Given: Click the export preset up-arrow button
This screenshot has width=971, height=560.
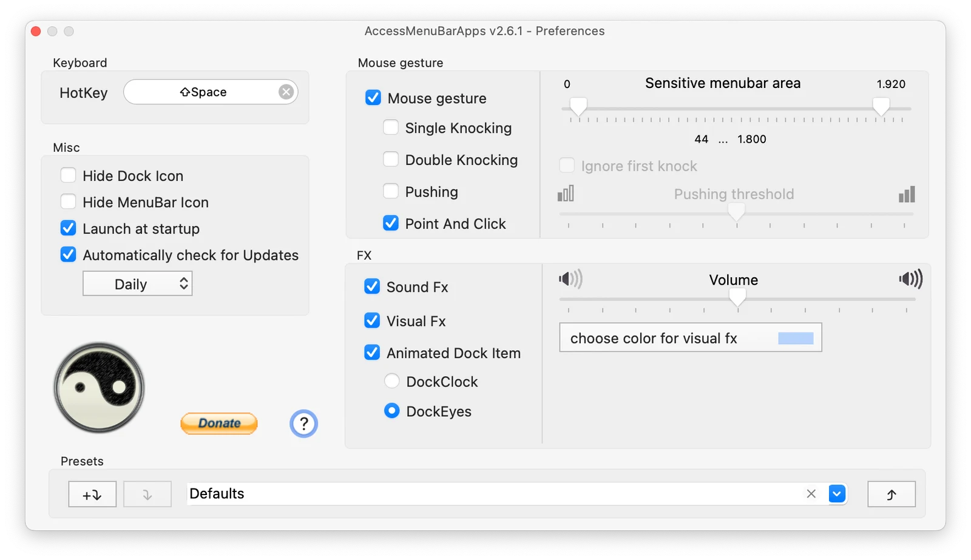Looking at the screenshot, I should tap(891, 494).
